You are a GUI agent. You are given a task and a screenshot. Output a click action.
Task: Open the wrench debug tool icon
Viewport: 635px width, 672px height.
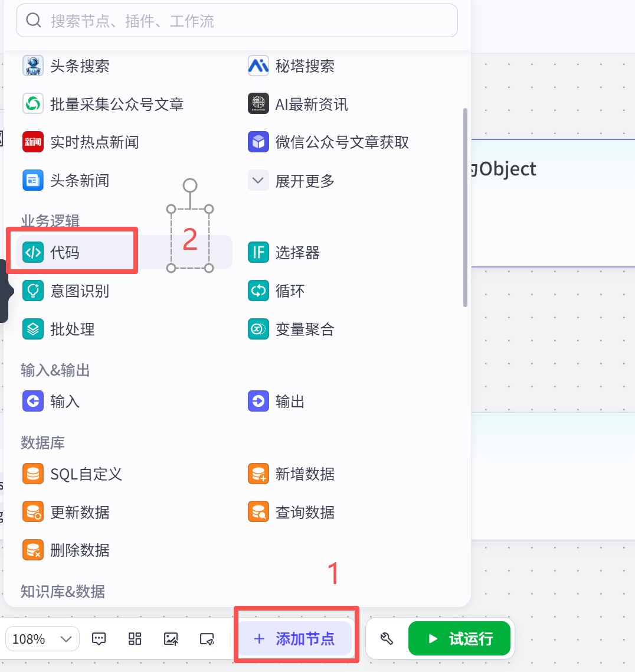click(x=387, y=638)
